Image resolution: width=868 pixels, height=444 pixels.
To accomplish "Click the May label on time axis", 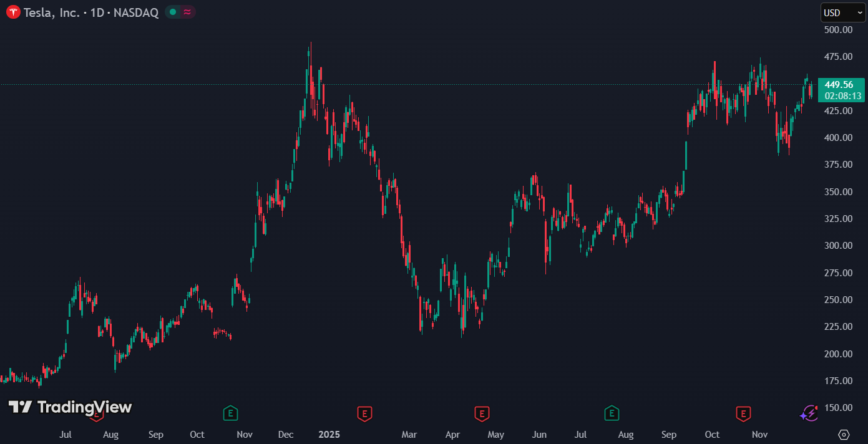I will (496, 435).
